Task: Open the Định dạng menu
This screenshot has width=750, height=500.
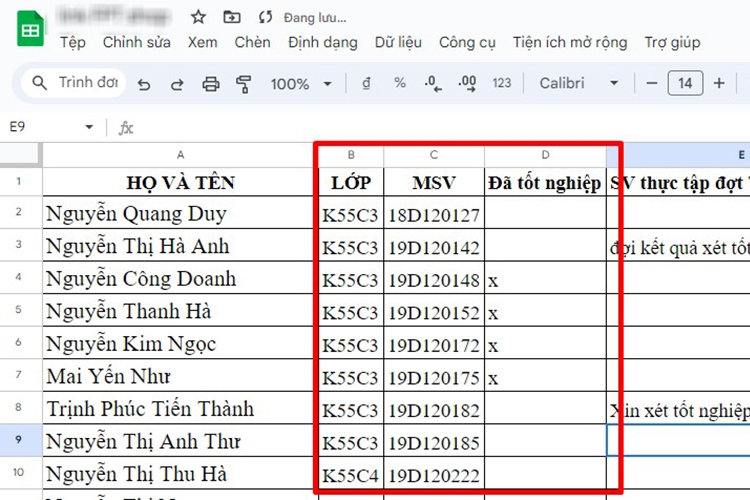Action: (323, 43)
